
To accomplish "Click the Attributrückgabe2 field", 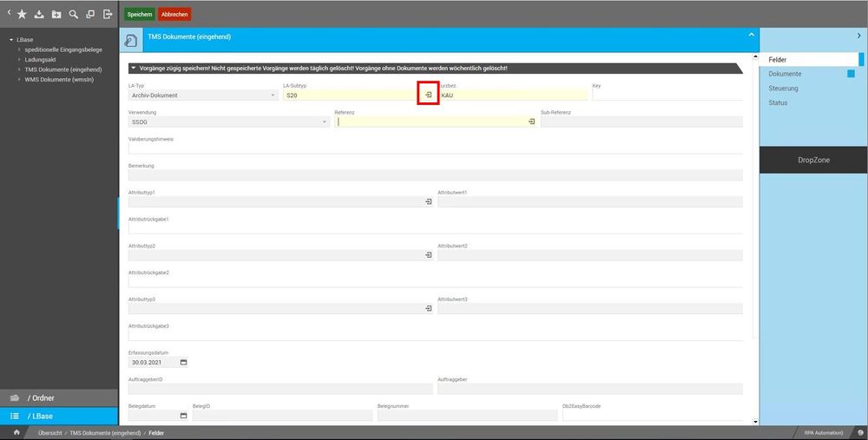I will click(x=436, y=282).
